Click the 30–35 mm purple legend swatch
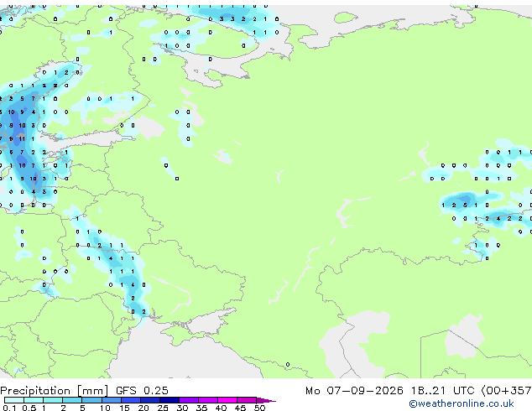 coord(188,400)
